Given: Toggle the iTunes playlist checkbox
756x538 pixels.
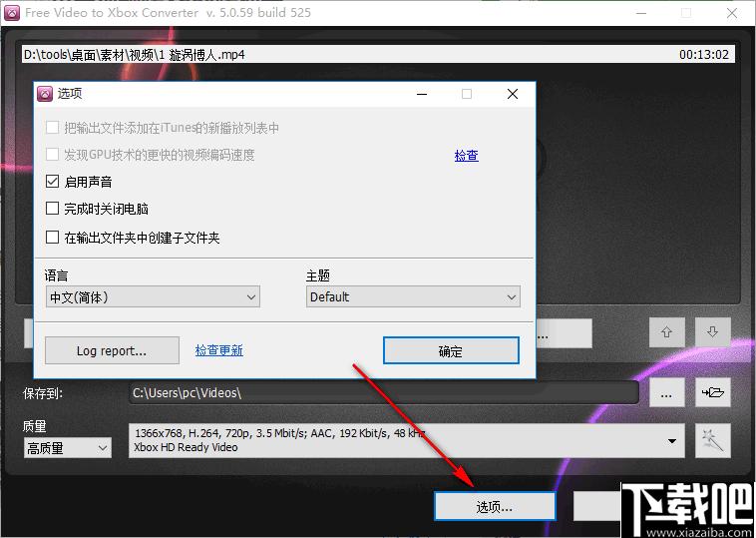Looking at the screenshot, I should [52, 128].
